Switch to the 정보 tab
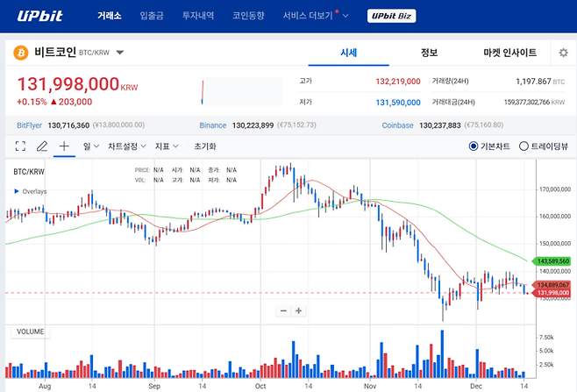Viewport: 577px width, 392px height. click(x=429, y=53)
